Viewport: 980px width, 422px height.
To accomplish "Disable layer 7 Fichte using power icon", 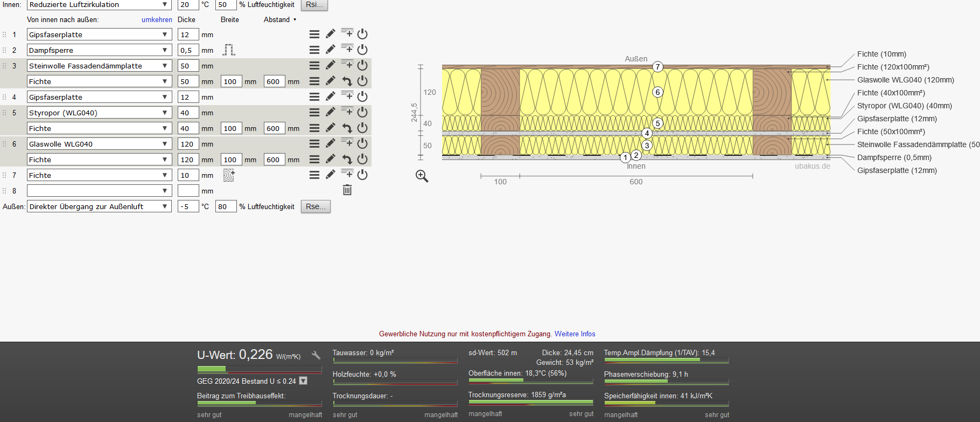I will pos(362,175).
